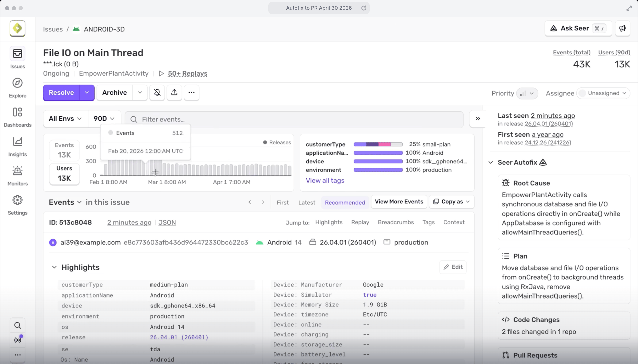Open the sidebar more options ellipsis

click(x=18, y=355)
